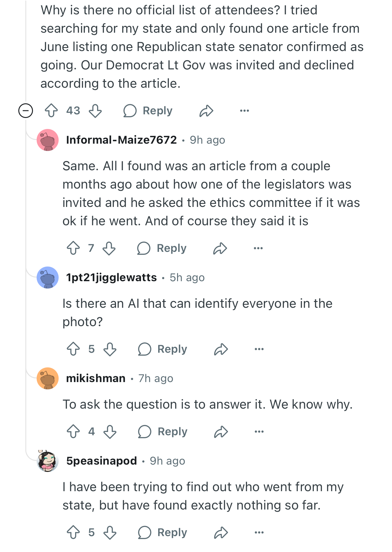The image size is (392, 552).
Task: Open overflow menu on 1pt21jigglewatts' comment
Action: (259, 349)
